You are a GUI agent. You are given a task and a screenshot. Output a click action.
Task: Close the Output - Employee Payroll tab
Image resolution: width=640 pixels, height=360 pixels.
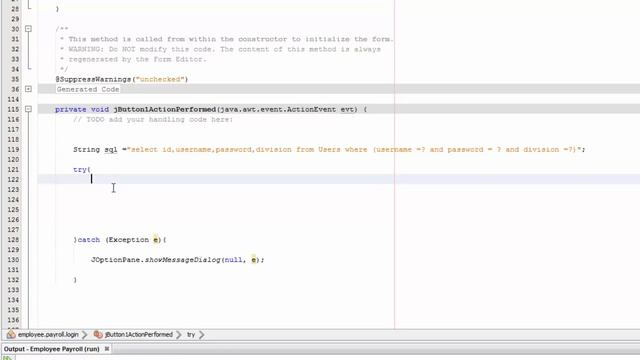tap(107, 349)
